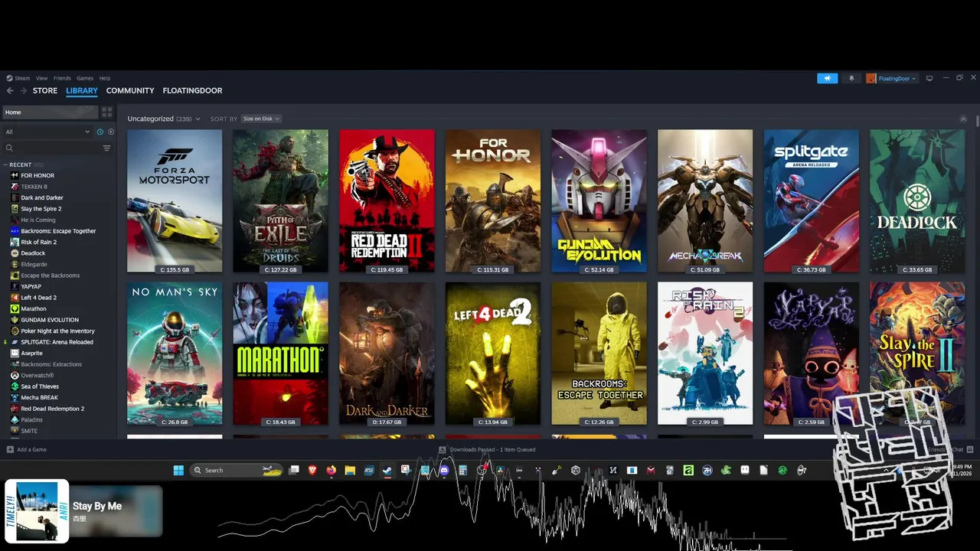Open the No Man's Sky cover
The image size is (980, 551).
coord(175,354)
